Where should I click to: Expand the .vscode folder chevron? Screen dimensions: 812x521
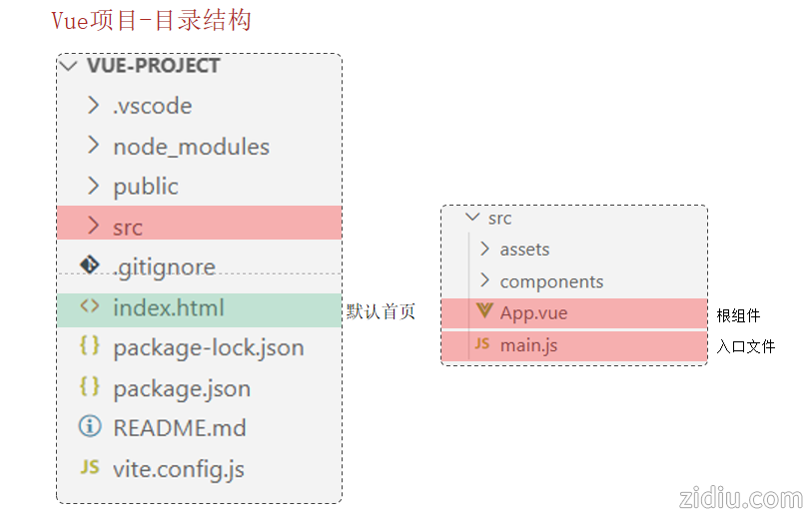[93, 105]
